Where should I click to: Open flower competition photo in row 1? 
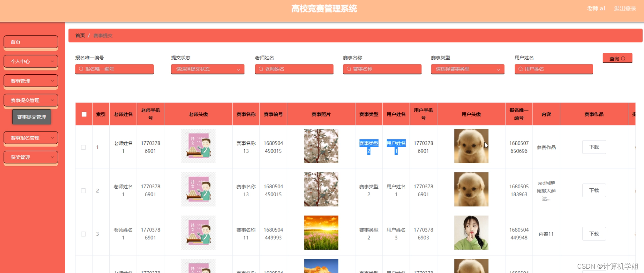point(321,146)
